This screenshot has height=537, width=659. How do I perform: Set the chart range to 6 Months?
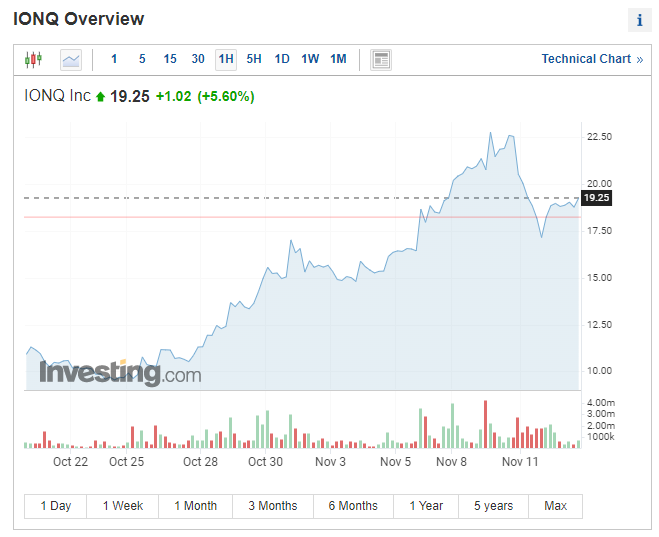(353, 506)
